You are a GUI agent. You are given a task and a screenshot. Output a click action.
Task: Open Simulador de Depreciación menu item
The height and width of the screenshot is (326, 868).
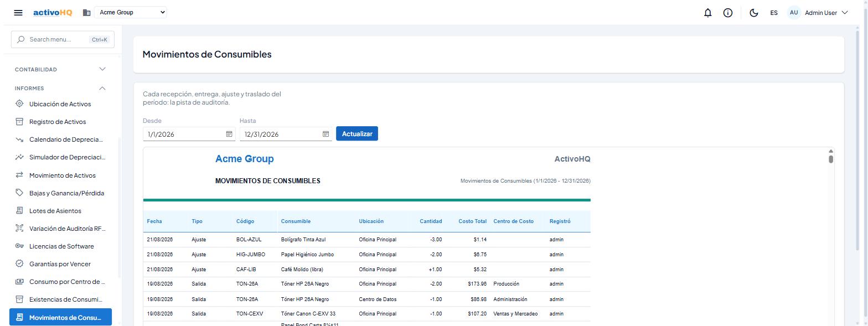(67, 157)
